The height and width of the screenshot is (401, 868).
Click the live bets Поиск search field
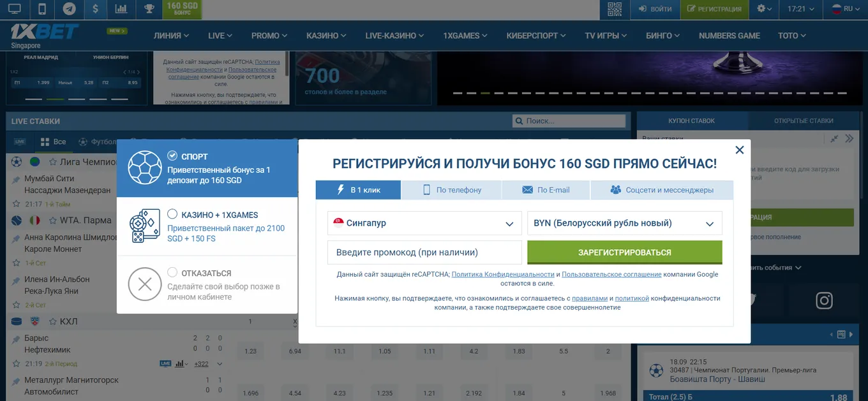[x=569, y=121]
